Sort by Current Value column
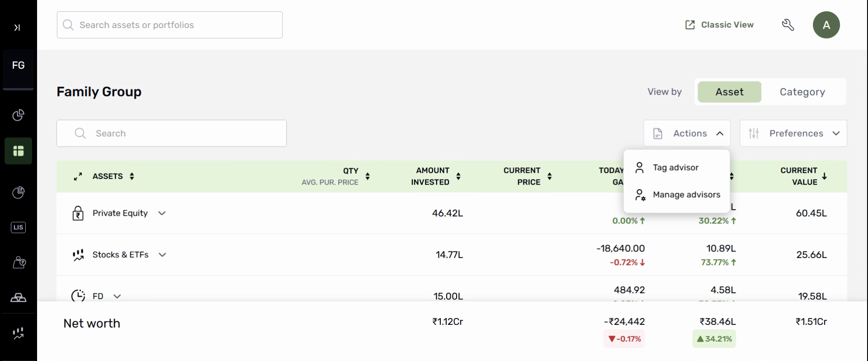The image size is (868, 361). click(x=824, y=176)
